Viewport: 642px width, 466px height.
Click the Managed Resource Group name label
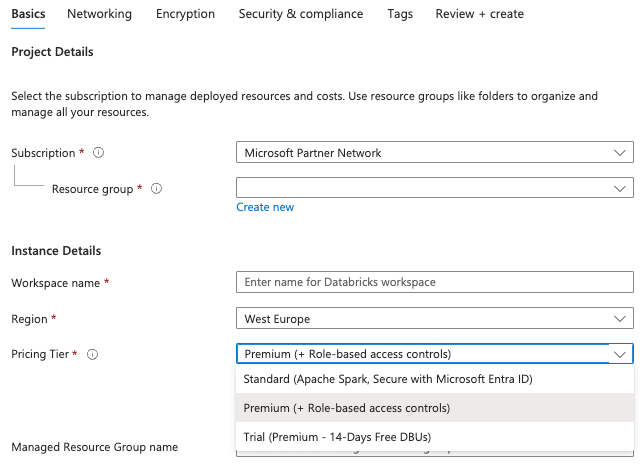coord(95,447)
